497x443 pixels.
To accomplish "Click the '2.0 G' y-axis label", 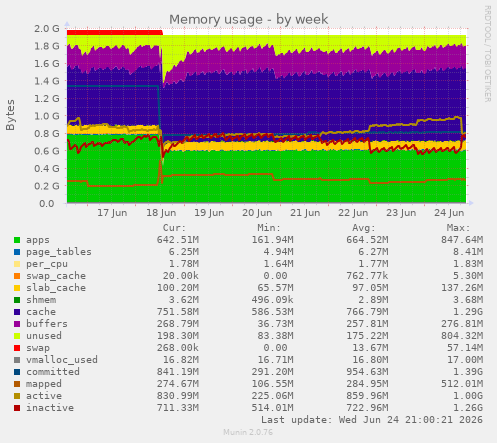I will (x=47, y=29).
